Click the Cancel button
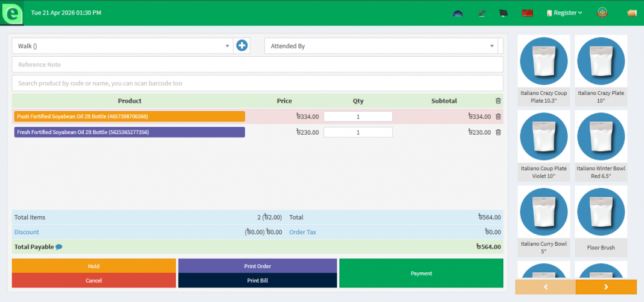The image size is (644, 302). (94, 281)
